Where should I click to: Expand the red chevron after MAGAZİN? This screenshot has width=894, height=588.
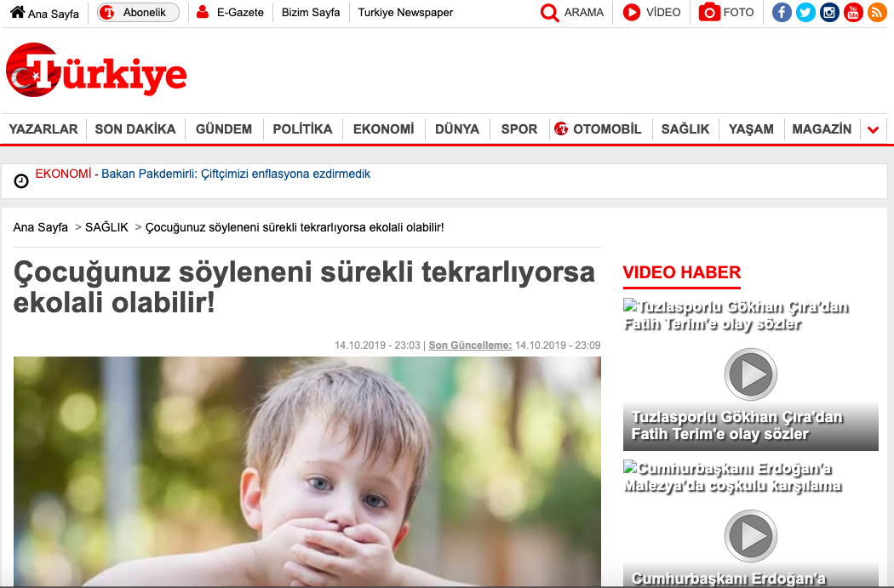pos(873,130)
